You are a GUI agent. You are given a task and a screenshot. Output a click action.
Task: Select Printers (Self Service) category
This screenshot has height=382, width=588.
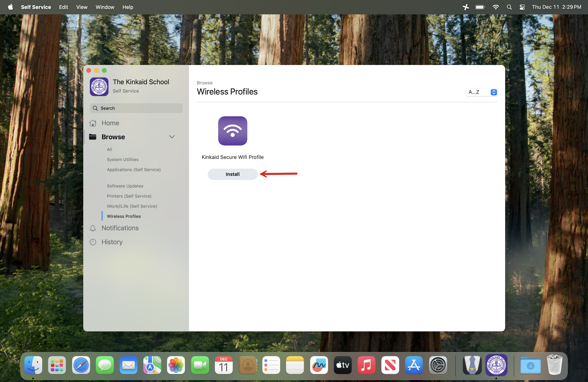[x=129, y=196]
